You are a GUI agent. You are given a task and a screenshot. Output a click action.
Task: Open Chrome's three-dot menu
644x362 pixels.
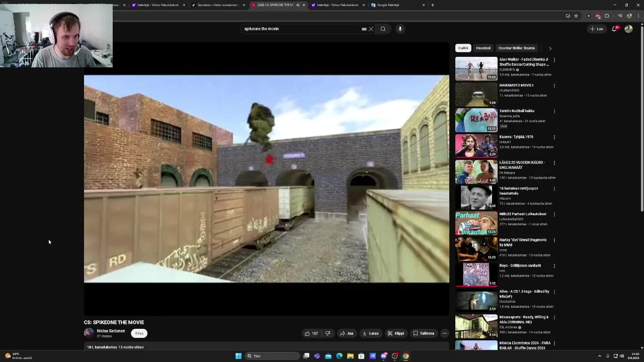coord(638,16)
